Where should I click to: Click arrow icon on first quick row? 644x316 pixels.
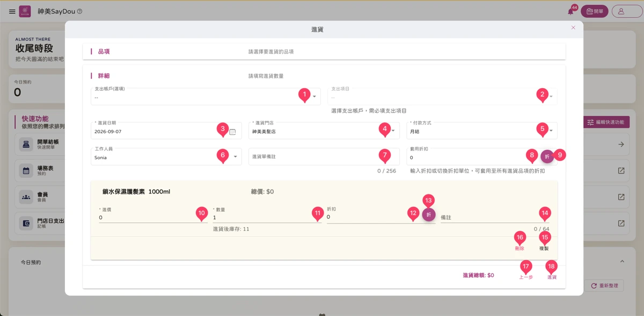pos(621,144)
